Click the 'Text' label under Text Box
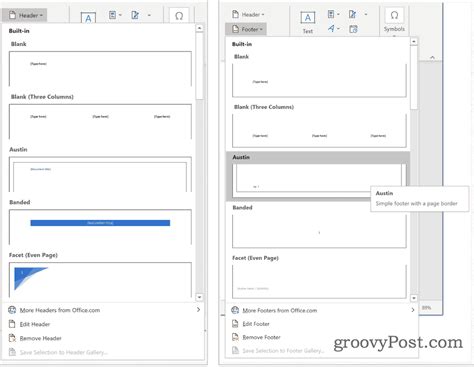Screen dimensions: 474x367 point(308,31)
